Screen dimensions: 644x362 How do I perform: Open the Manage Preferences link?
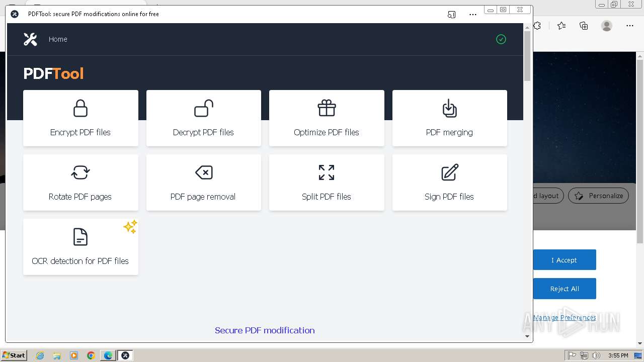pyautogui.click(x=565, y=317)
